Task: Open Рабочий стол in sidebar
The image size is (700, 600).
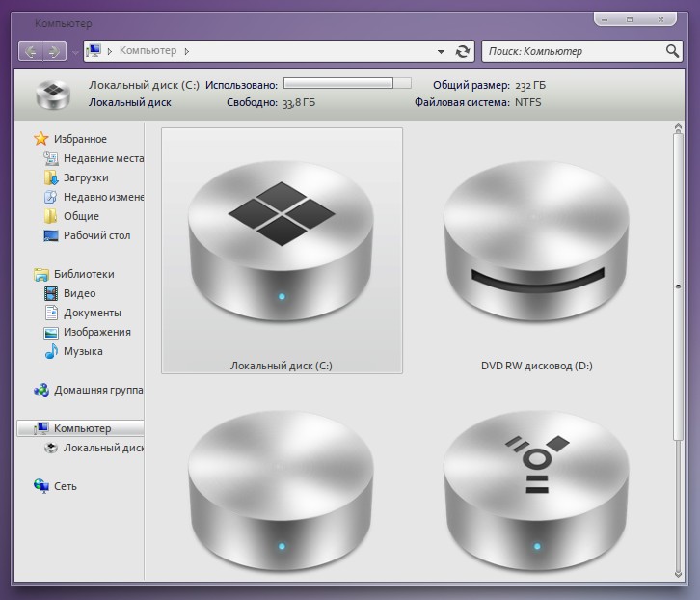Action: 96,235
